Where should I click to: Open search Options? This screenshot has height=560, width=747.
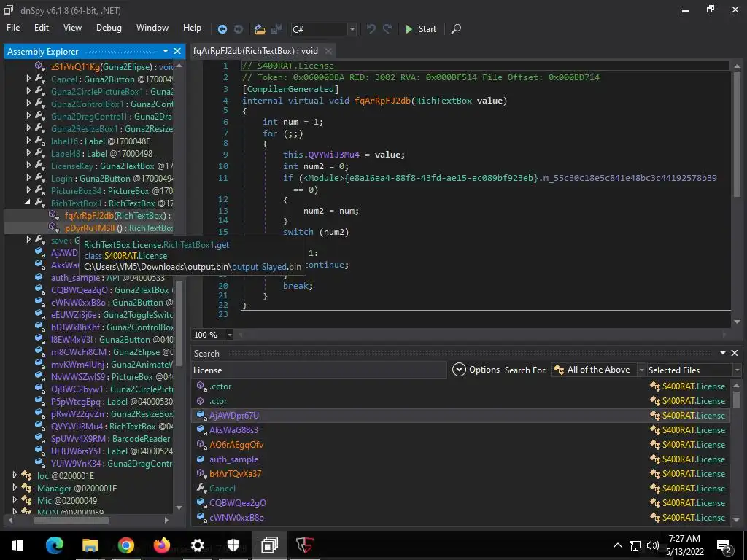pos(476,370)
